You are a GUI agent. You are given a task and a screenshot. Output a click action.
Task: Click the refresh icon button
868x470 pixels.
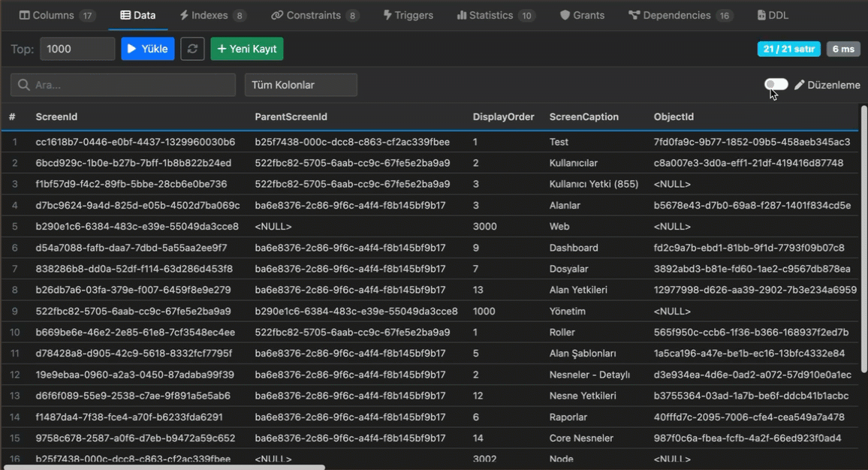point(192,49)
